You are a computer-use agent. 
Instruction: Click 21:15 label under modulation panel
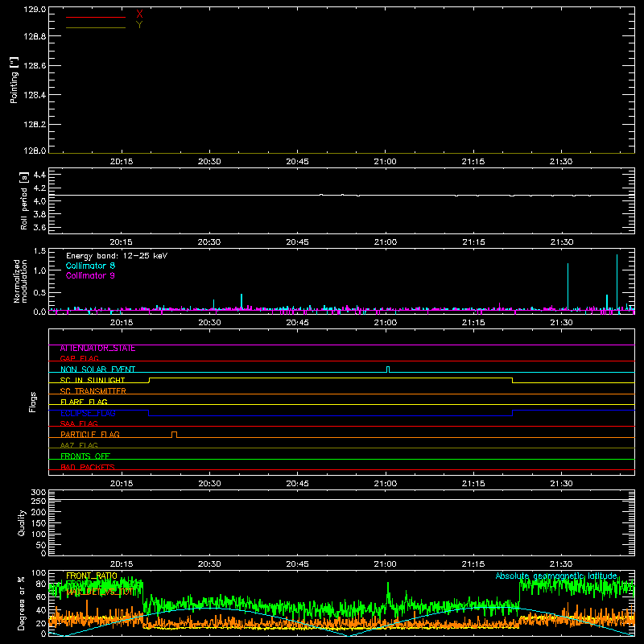click(473, 323)
